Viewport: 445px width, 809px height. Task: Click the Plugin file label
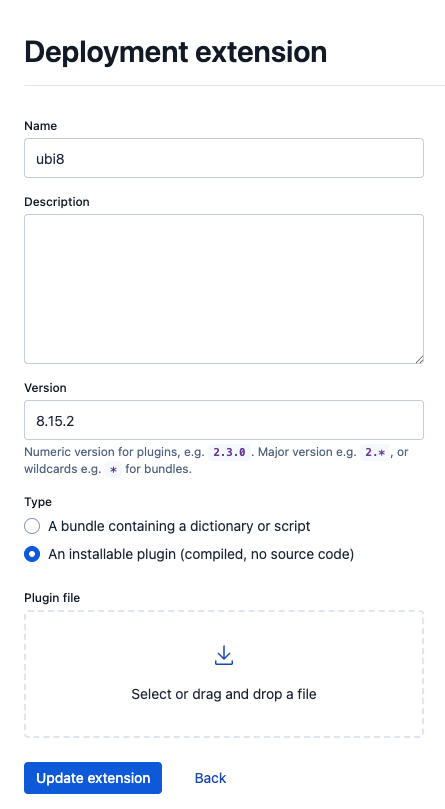(x=52, y=597)
